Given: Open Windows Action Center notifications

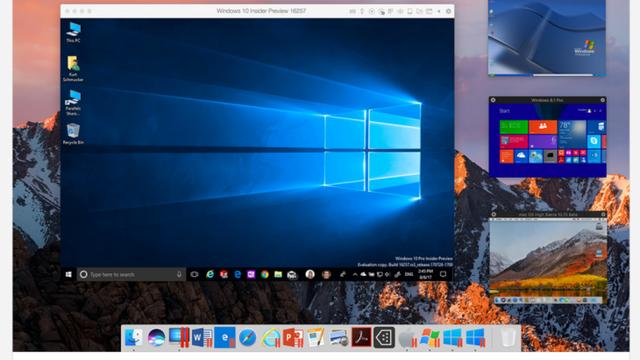Looking at the screenshot, I should pyautogui.click(x=443, y=274).
